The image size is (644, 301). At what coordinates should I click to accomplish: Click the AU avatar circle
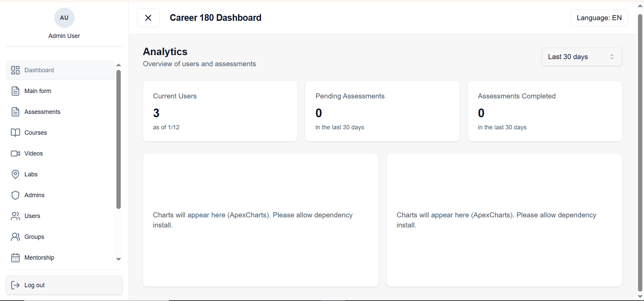[x=64, y=18]
